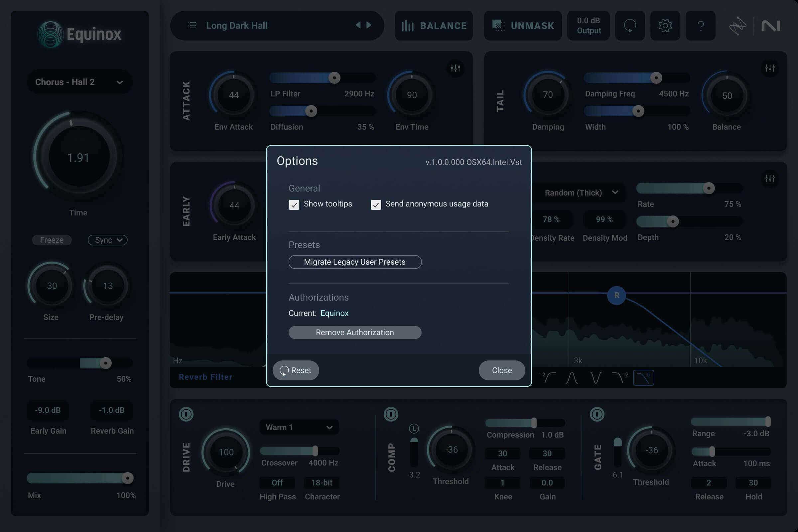Select the low-cut 12 filter shape
This screenshot has height=532, width=798.
coord(548,378)
